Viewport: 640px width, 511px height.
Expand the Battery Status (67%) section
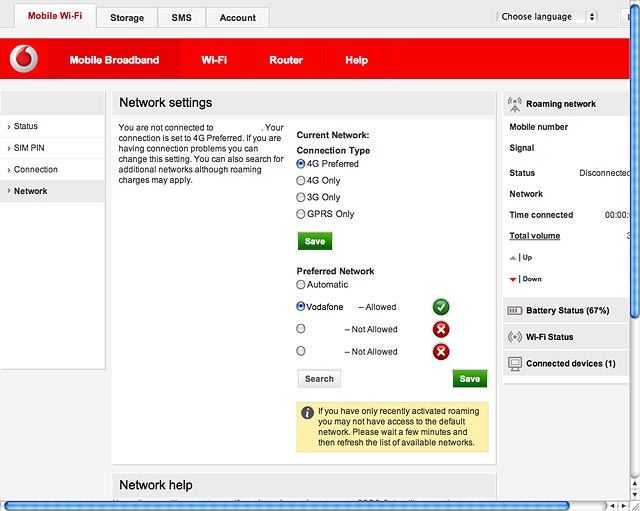566,311
